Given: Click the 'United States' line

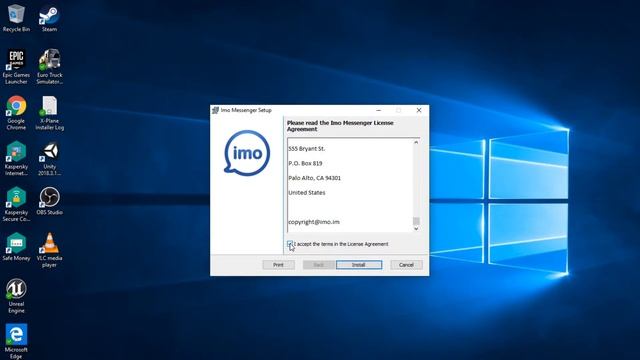Looking at the screenshot, I should [307, 193].
